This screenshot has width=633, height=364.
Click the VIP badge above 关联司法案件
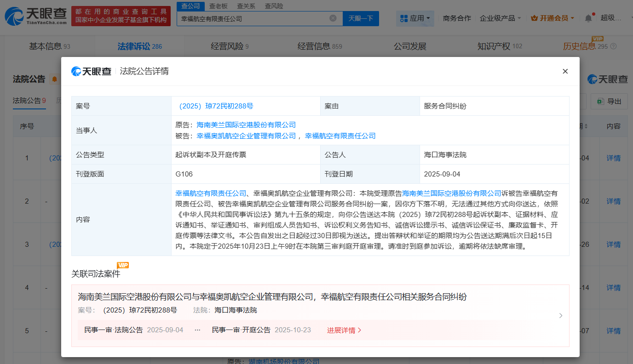123,265
